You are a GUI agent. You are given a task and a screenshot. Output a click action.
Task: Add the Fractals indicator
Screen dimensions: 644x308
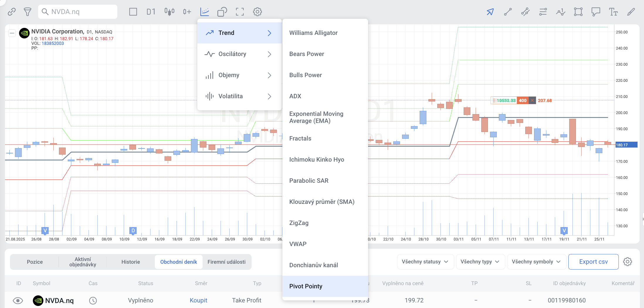click(325, 138)
